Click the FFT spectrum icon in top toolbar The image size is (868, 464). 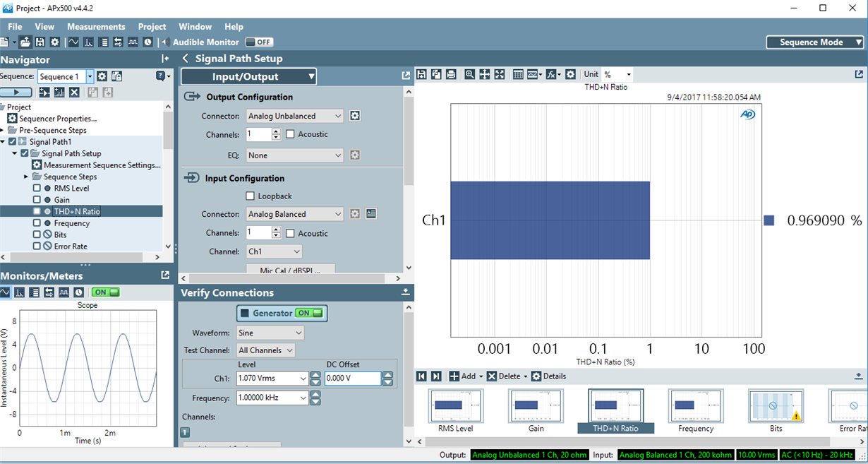pyautogui.click(x=89, y=42)
